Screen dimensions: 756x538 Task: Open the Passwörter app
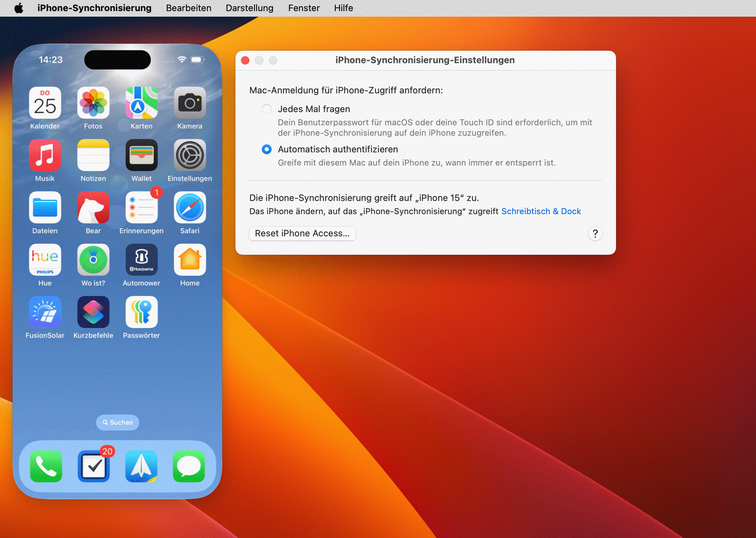[x=141, y=312]
